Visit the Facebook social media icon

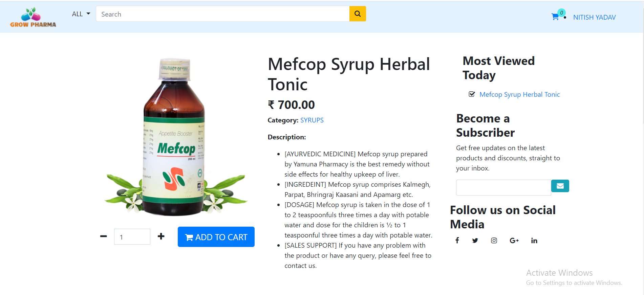[x=457, y=240]
